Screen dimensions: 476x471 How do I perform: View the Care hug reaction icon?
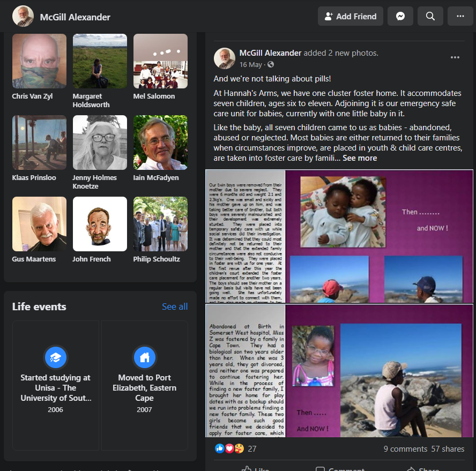[x=239, y=448]
